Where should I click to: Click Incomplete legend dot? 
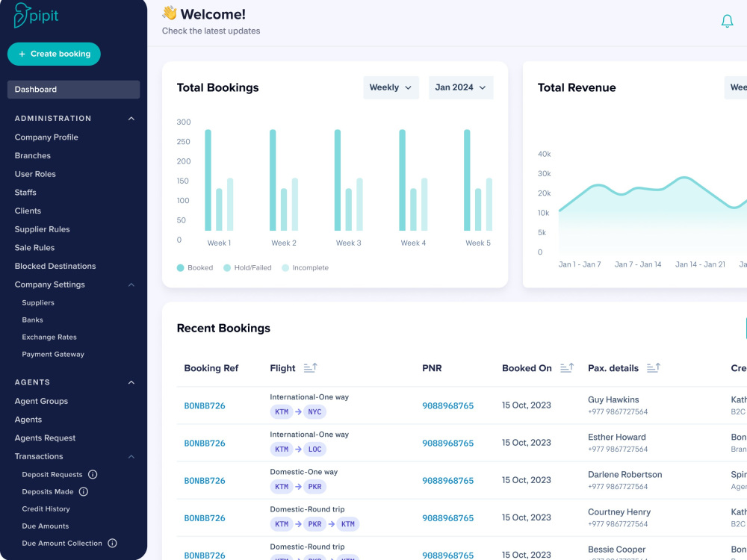(285, 267)
